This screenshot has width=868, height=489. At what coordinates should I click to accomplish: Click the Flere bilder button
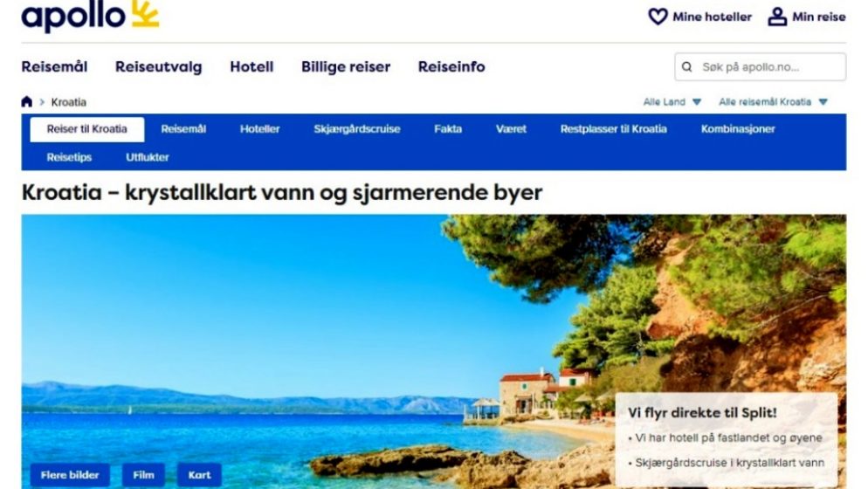tap(70, 475)
